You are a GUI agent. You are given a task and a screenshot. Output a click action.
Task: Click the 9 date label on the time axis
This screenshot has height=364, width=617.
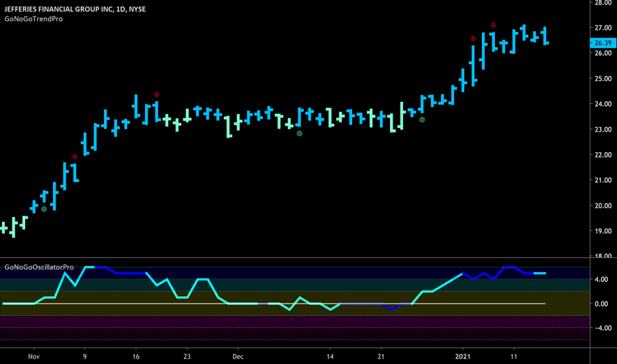click(x=85, y=357)
